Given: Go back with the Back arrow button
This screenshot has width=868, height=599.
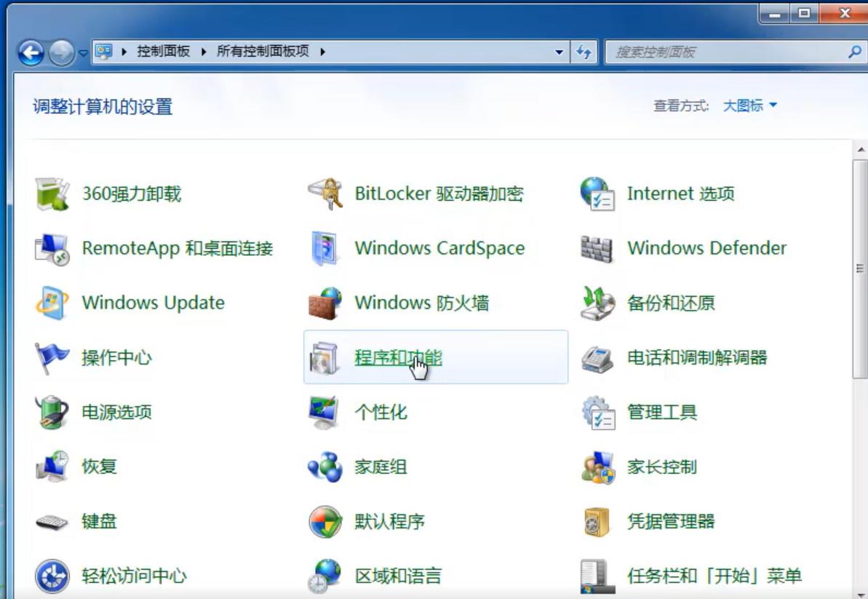Looking at the screenshot, I should (x=31, y=53).
